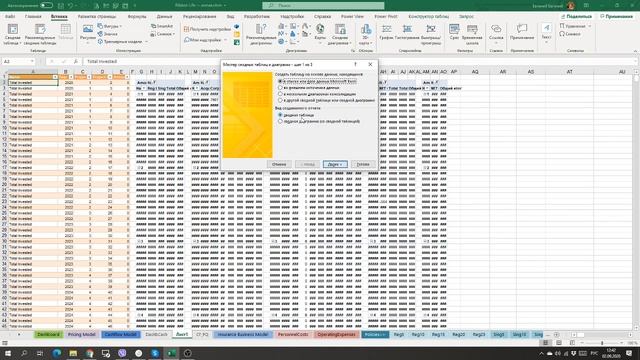The image size is (640, 360).
Task: Click the PivotTable (Сводная таблица) ribbon icon
Action: point(13,34)
